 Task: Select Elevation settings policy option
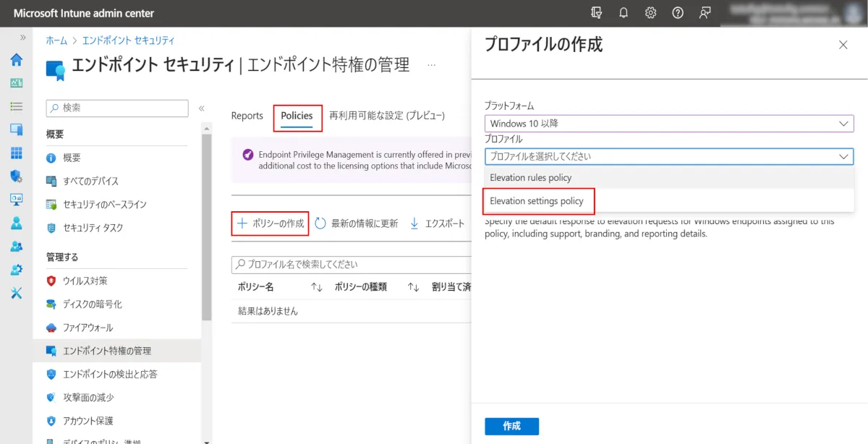coord(537,201)
